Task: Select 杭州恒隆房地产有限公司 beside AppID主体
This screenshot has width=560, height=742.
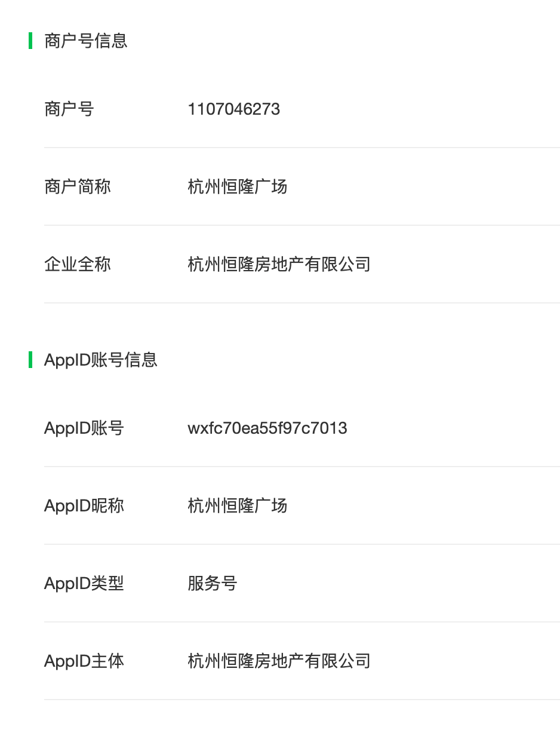Action: (x=279, y=661)
